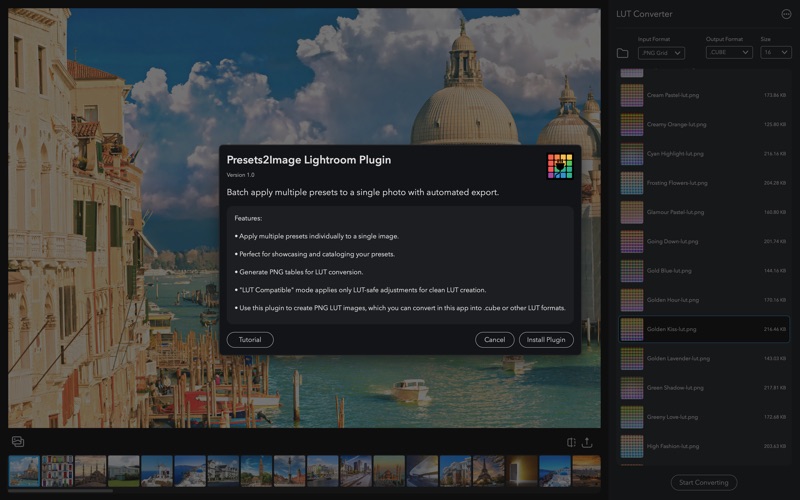
Task: Select Cyan Highlight LUT grid thumbnail
Action: tap(632, 154)
